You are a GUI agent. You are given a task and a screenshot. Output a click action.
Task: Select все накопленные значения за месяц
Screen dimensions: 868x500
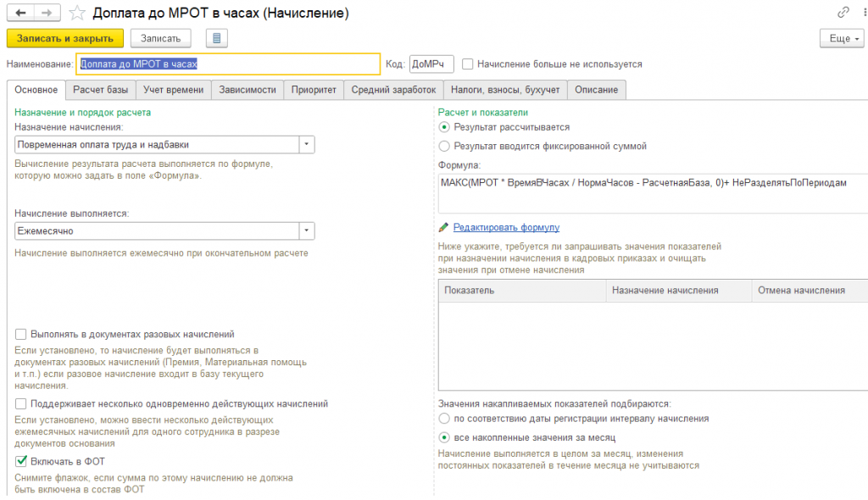click(x=444, y=437)
